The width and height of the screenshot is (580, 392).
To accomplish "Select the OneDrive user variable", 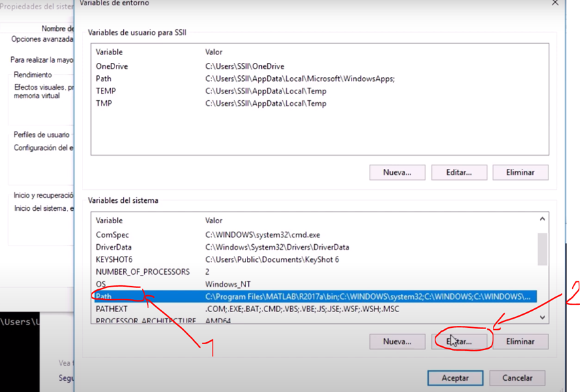I will (112, 67).
